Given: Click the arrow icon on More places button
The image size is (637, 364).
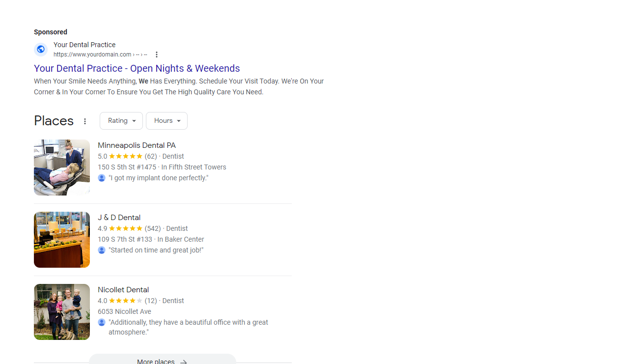Looking at the screenshot, I should (184, 362).
